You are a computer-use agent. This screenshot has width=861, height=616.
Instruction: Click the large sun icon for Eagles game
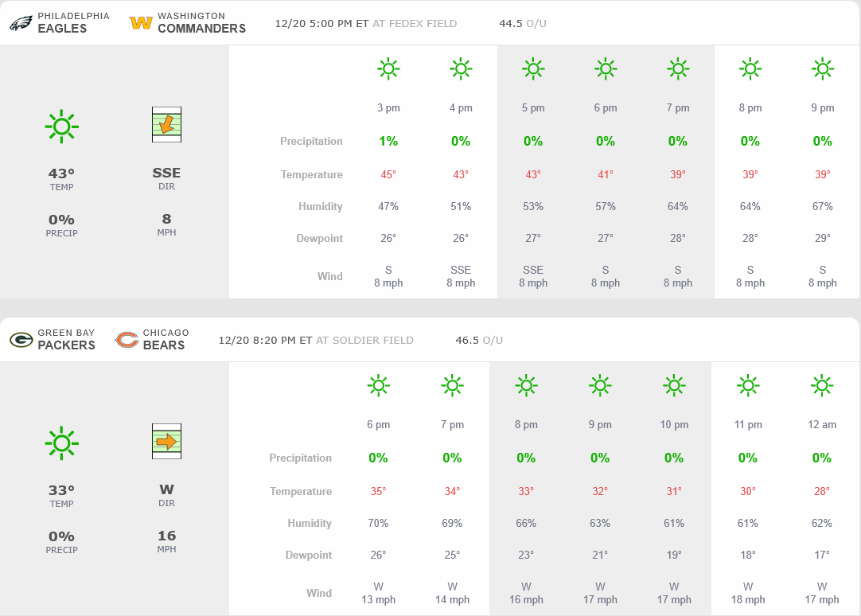point(61,126)
